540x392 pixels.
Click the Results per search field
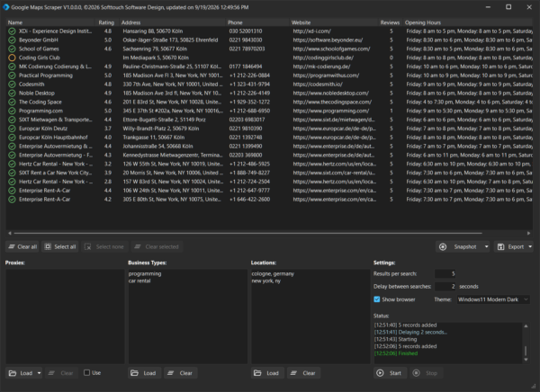(x=445, y=274)
